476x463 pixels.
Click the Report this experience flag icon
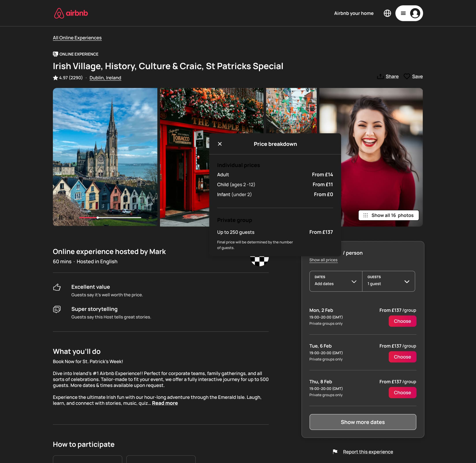tap(335, 452)
